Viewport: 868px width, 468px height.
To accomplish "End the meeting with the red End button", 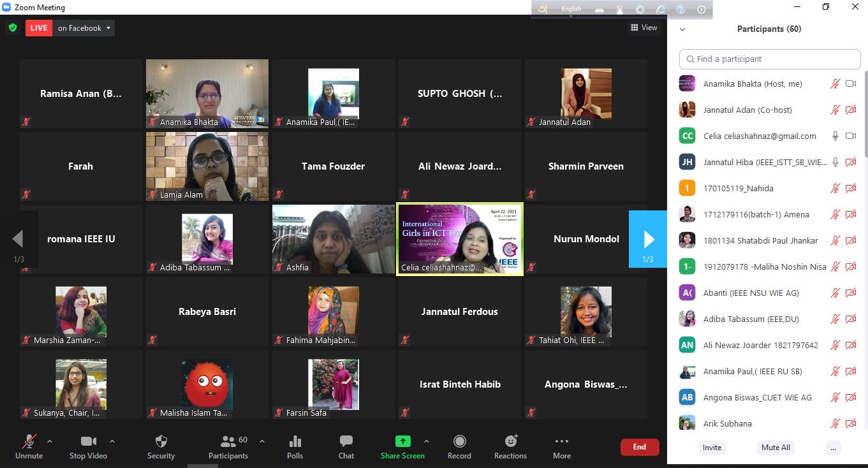I will [x=640, y=447].
